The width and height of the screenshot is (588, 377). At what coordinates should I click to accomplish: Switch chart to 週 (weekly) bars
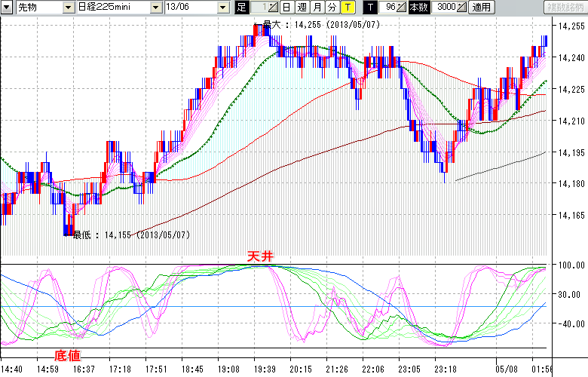click(x=302, y=8)
